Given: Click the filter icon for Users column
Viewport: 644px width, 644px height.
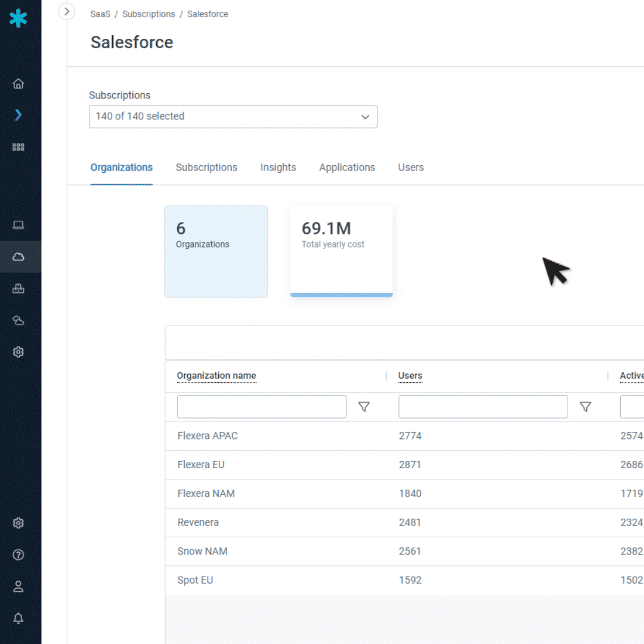Looking at the screenshot, I should [x=586, y=407].
